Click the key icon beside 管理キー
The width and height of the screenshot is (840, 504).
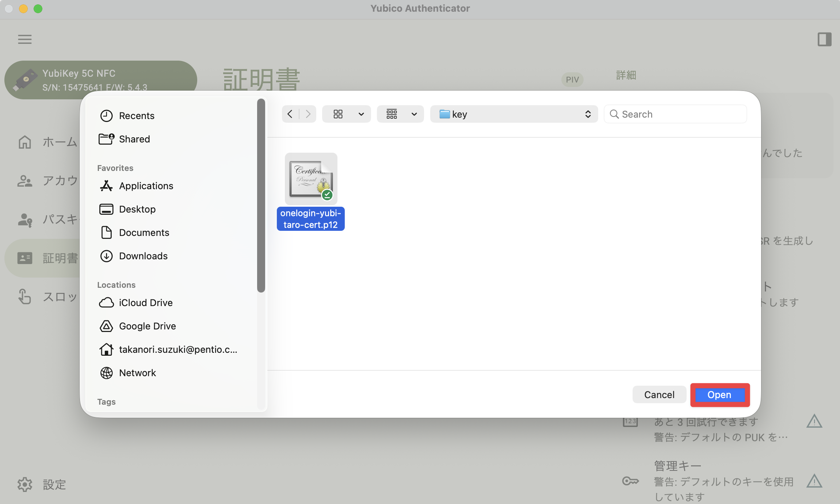pos(630,481)
